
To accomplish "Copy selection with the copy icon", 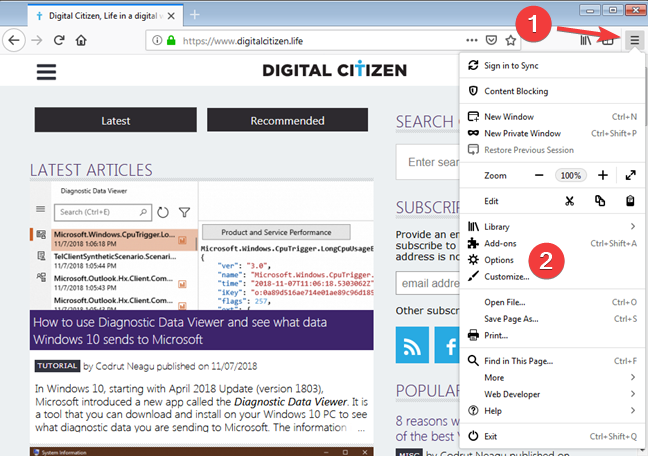I will 600,201.
